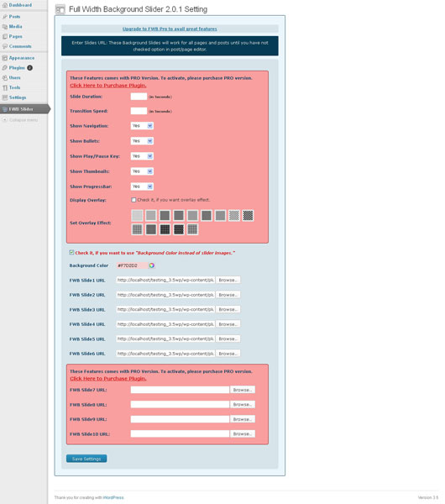Click the Settings icon in sidebar
Viewport: 445px width, 504px height.
click(x=5, y=97)
